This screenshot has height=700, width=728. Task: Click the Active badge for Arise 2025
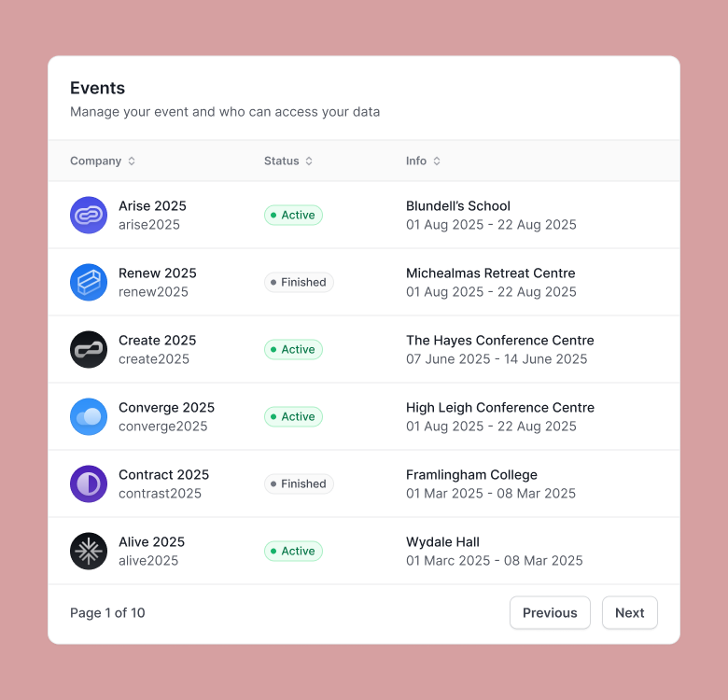pos(293,215)
